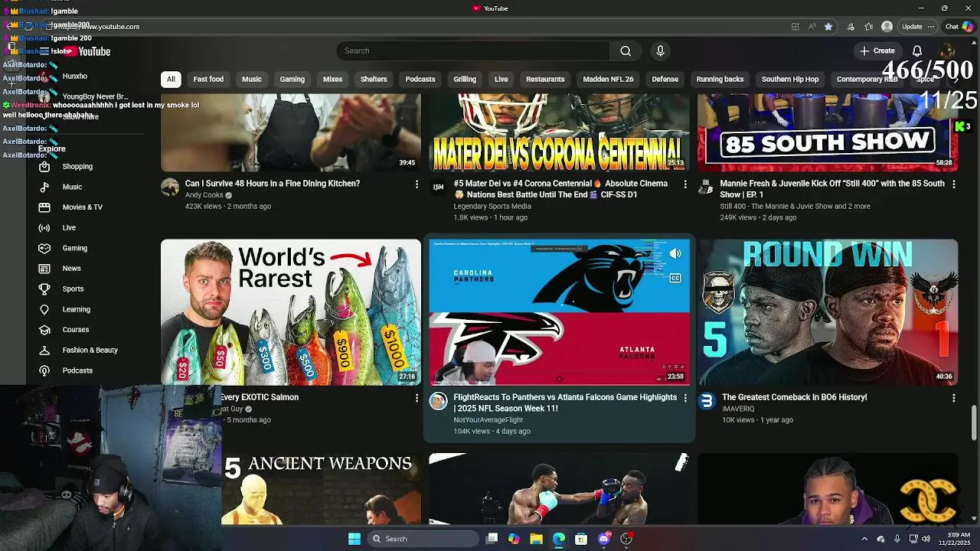980x551 pixels.
Task: Select the Gaming filter chip
Action: point(292,79)
